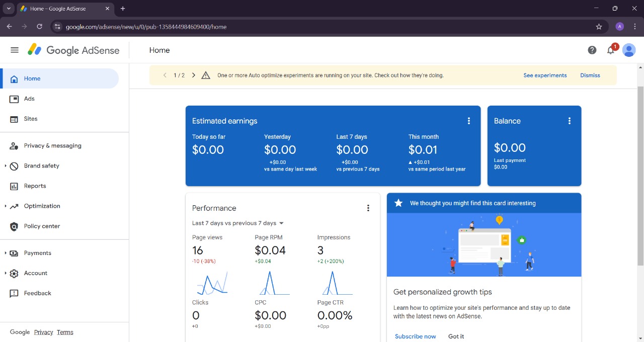Click the Balance $0.00 amount
This screenshot has height=342, width=644.
pyautogui.click(x=510, y=148)
